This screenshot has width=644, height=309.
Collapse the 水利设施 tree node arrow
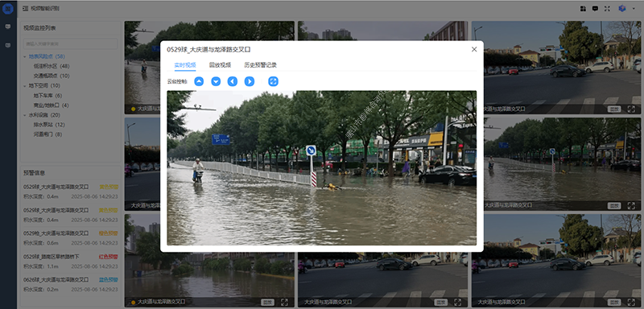(x=25, y=115)
